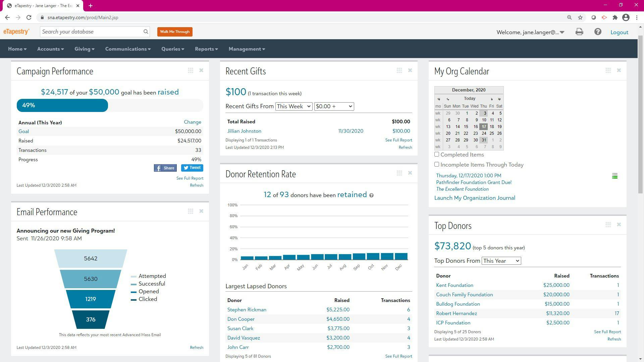Click the 49% campaign progress bar
The image size is (644, 362).
(x=62, y=105)
